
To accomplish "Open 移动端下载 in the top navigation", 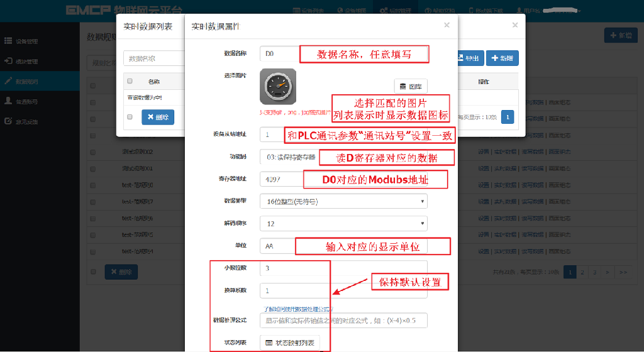I will coord(486,11).
